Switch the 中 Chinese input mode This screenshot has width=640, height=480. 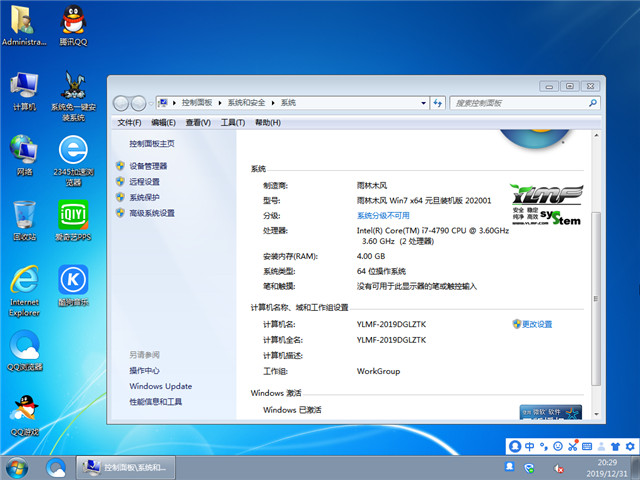529,446
